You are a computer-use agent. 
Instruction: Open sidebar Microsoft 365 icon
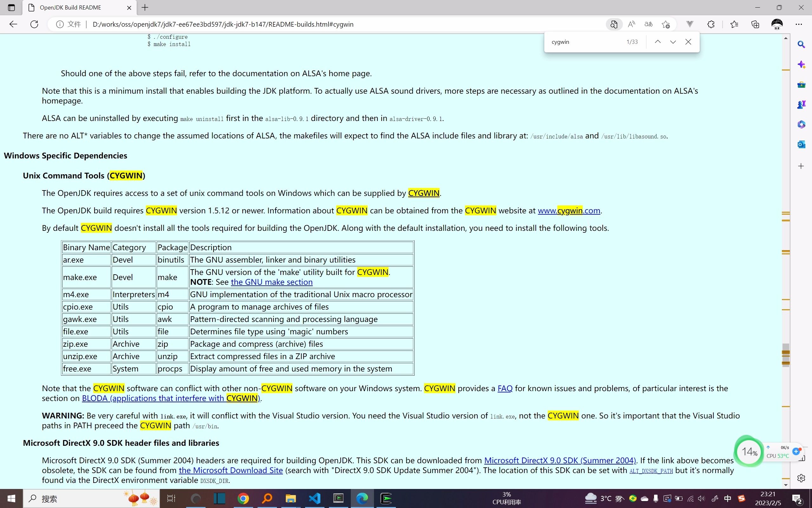coord(801,124)
